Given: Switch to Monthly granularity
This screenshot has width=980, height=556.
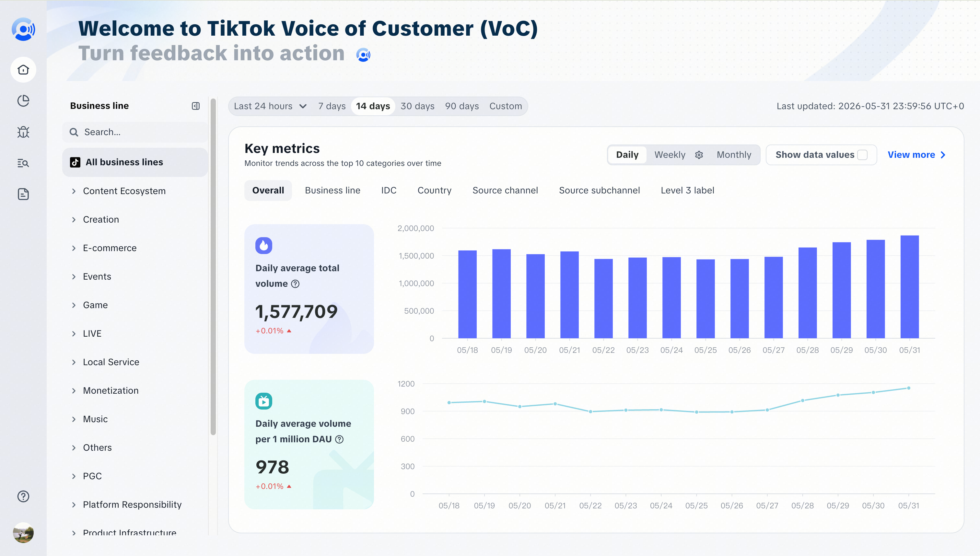Looking at the screenshot, I should 734,155.
